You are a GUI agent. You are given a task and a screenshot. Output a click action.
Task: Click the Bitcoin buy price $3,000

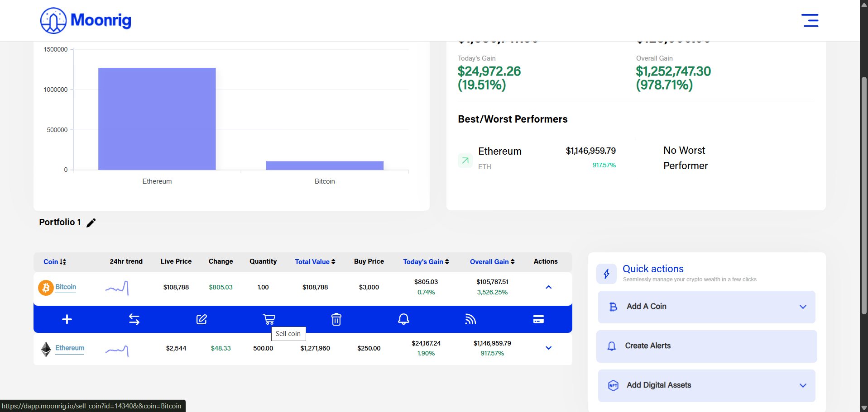coord(369,287)
